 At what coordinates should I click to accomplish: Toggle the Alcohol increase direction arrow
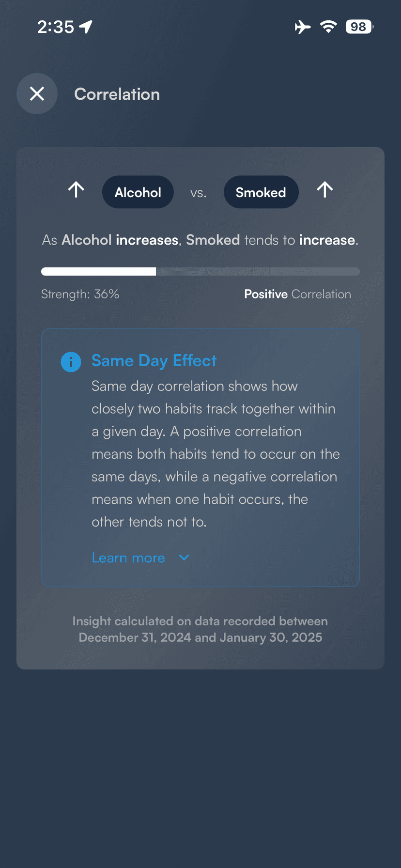pos(76,190)
